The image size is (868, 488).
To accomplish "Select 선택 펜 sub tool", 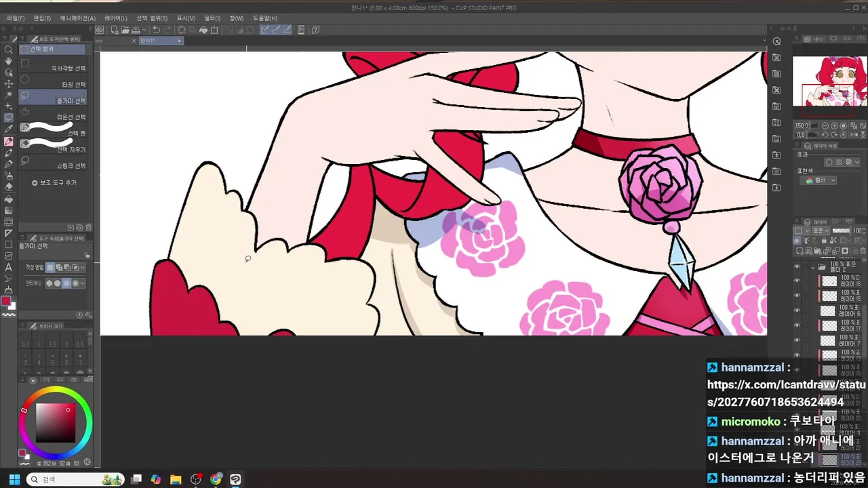I will (53, 130).
